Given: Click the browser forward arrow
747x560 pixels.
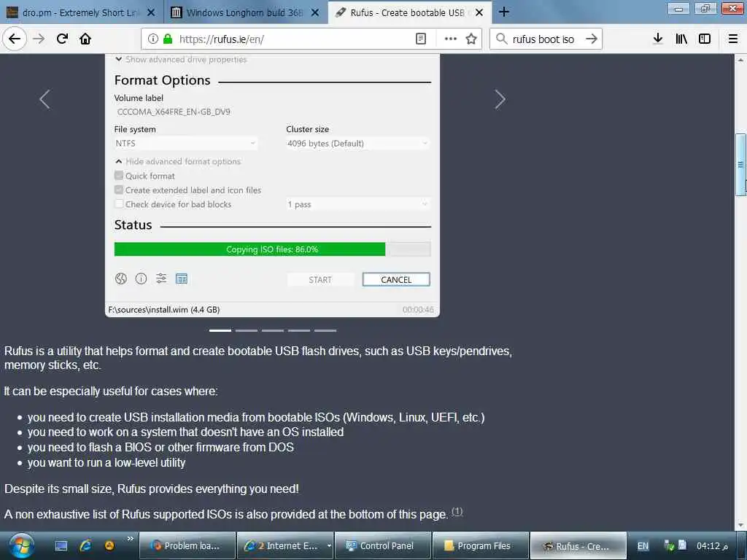Looking at the screenshot, I should pyautogui.click(x=39, y=39).
